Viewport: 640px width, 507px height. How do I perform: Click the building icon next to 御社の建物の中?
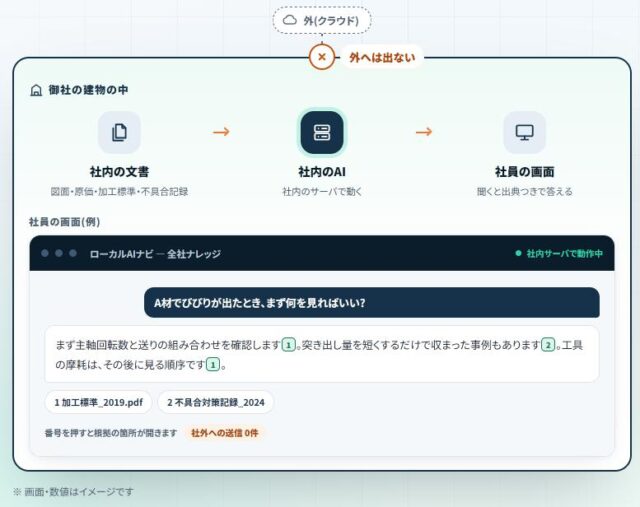click(x=36, y=90)
